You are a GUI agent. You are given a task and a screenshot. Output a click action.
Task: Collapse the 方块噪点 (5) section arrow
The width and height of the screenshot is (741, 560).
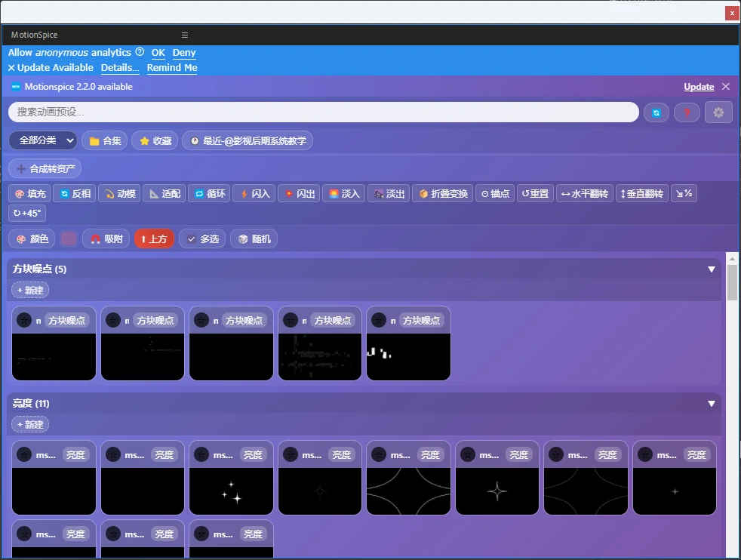pos(712,269)
